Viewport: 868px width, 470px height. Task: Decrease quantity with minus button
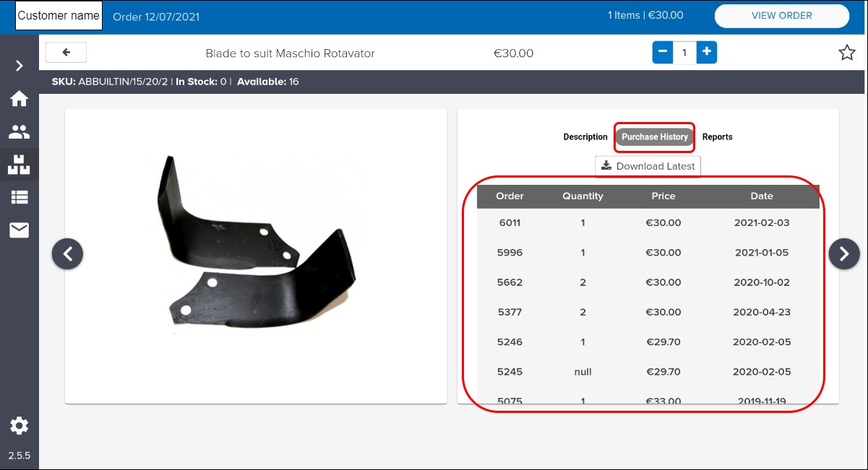pos(663,53)
